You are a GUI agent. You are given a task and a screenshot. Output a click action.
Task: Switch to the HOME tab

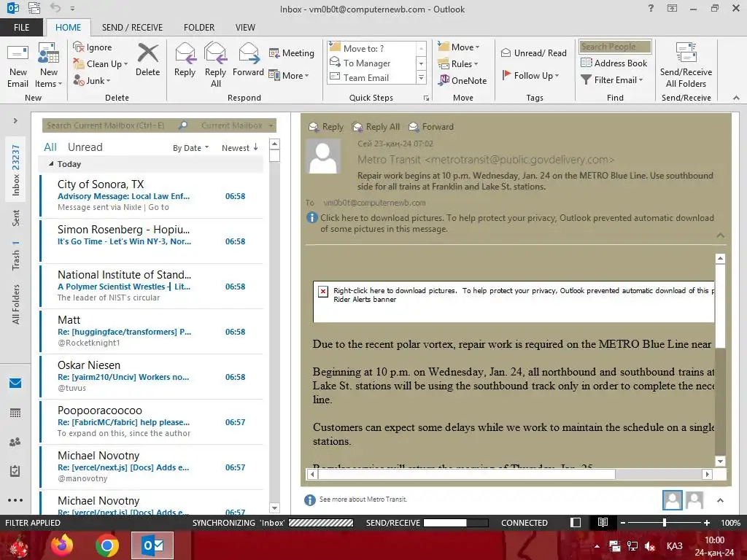[x=68, y=28]
